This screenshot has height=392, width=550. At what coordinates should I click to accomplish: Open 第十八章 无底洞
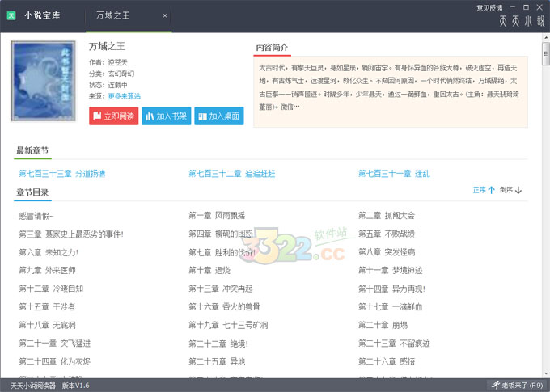(48, 325)
